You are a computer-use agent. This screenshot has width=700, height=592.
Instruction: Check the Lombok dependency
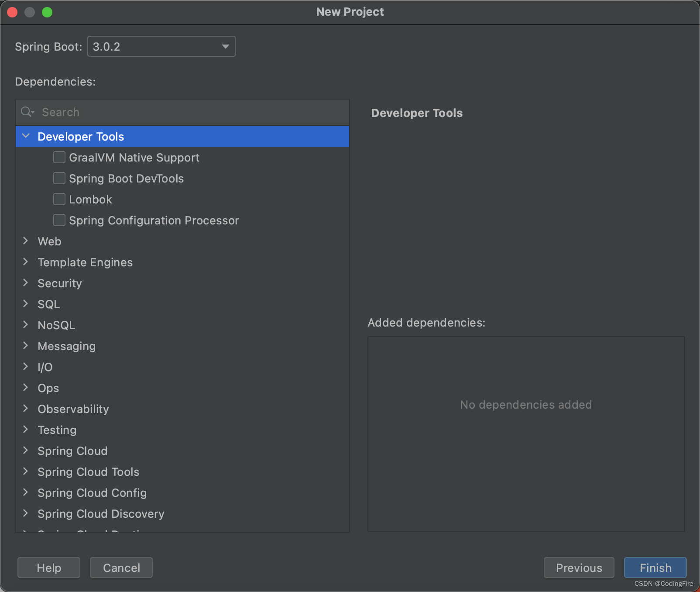click(59, 199)
